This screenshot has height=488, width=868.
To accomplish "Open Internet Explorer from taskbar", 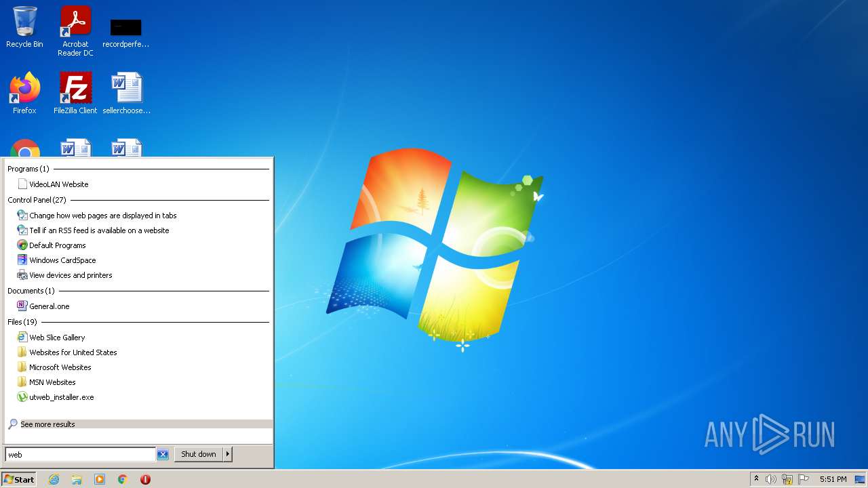I will point(54,479).
